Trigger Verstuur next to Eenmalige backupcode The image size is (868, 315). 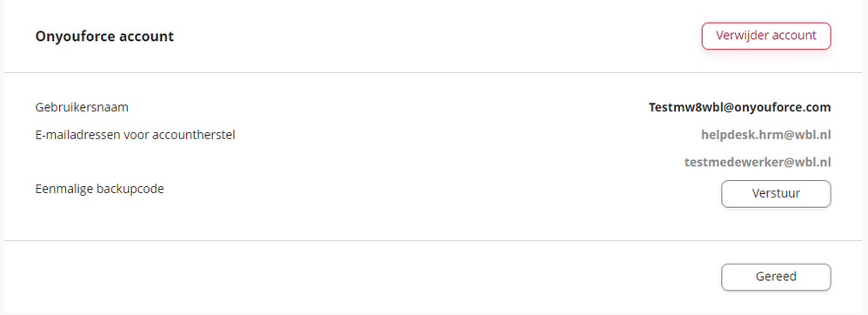click(776, 194)
